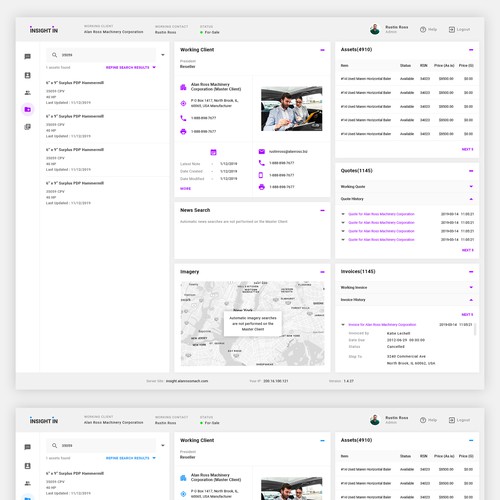Click NEXT link in the Invoice History section
Viewport: 500px width, 500px height.
[467, 315]
